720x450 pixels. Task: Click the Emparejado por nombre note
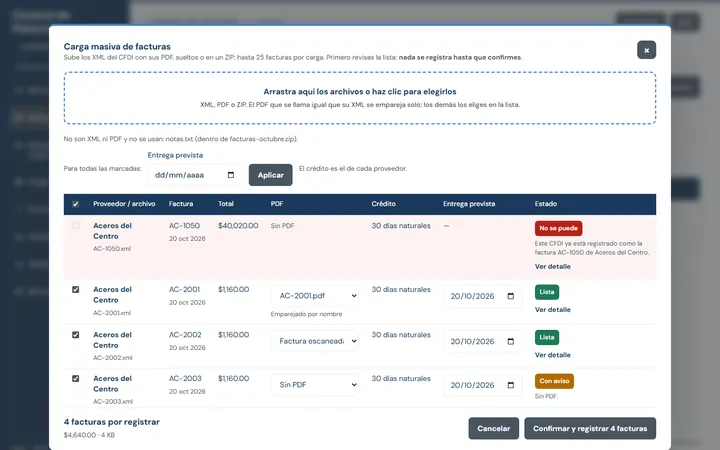click(306, 314)
